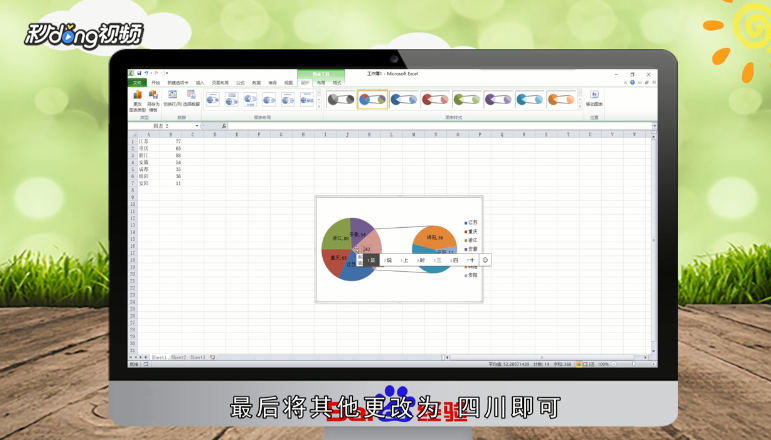This screenshot has width=771, height=440.
Task: Select the third chart layout thumbnail
Action: click(x=250, y=100)
